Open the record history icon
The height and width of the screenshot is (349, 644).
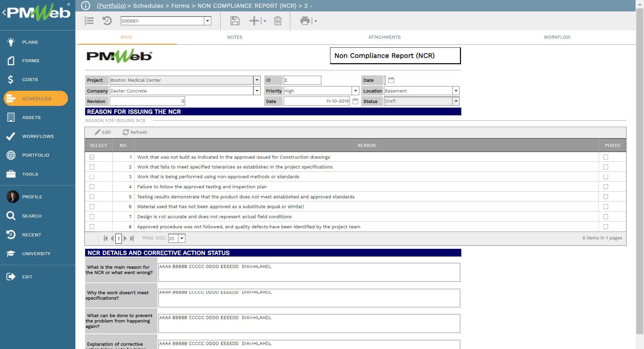click(107, 21)
